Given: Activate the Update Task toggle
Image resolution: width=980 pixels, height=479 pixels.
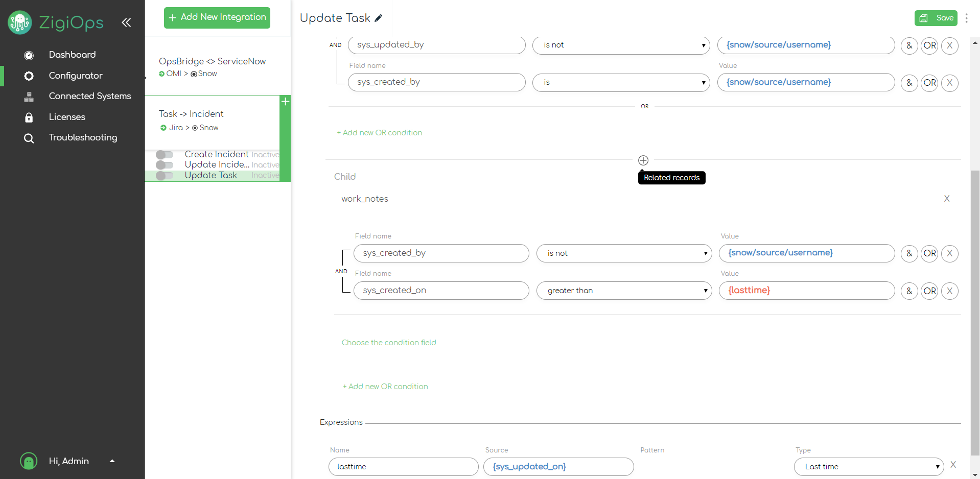Looking at the screenshot, I should coord(165,176).
